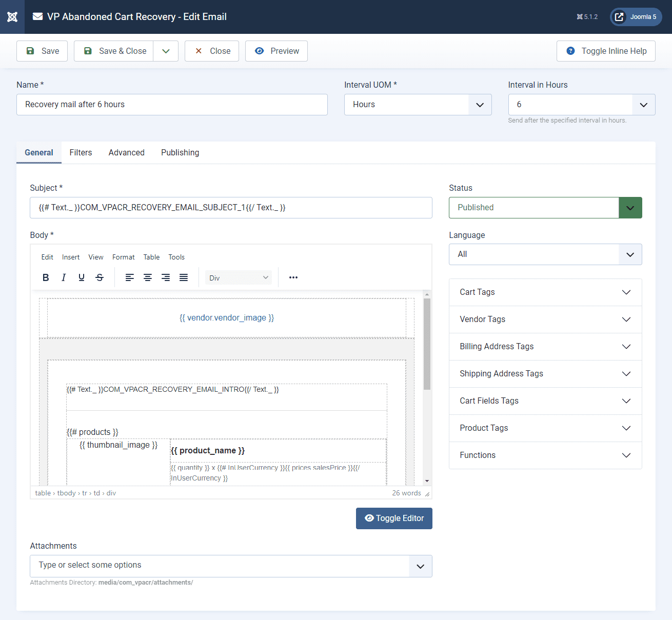Close the email editor form
This screenshot has height=620, width=672.
[212, 51]
